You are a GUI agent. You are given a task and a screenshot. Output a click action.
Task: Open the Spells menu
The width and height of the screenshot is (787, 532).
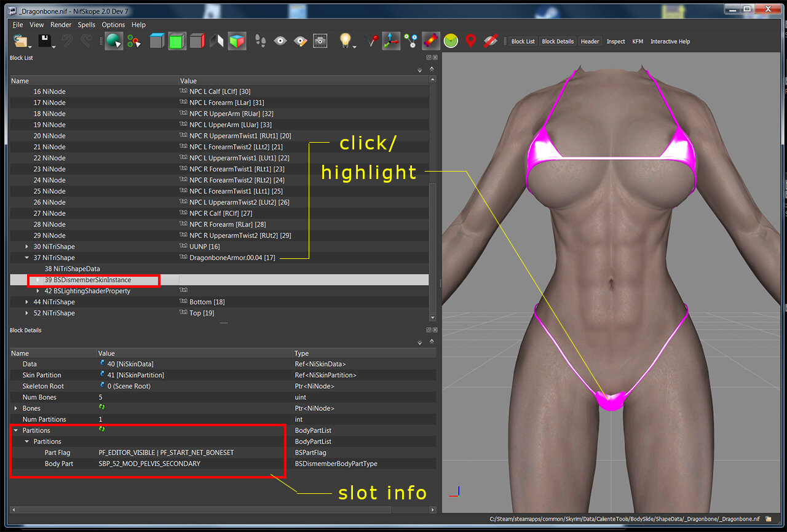coord(87,25)
